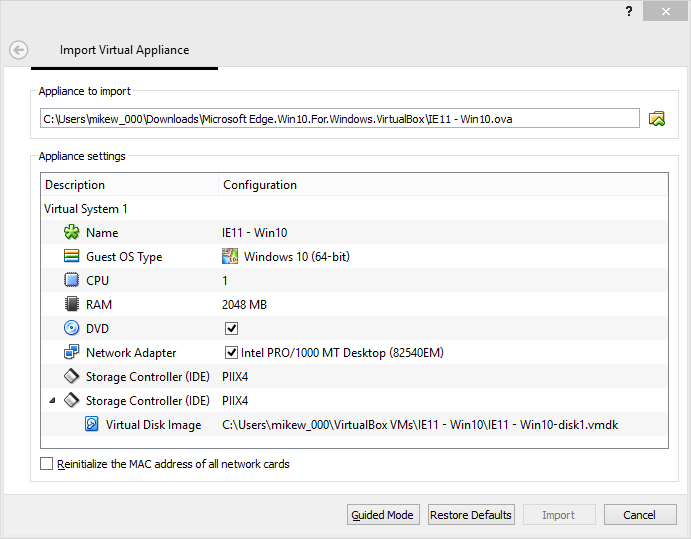Click the Name row clover icon
This screenshot has height=539, width=691.
click(x=71, y=232)
